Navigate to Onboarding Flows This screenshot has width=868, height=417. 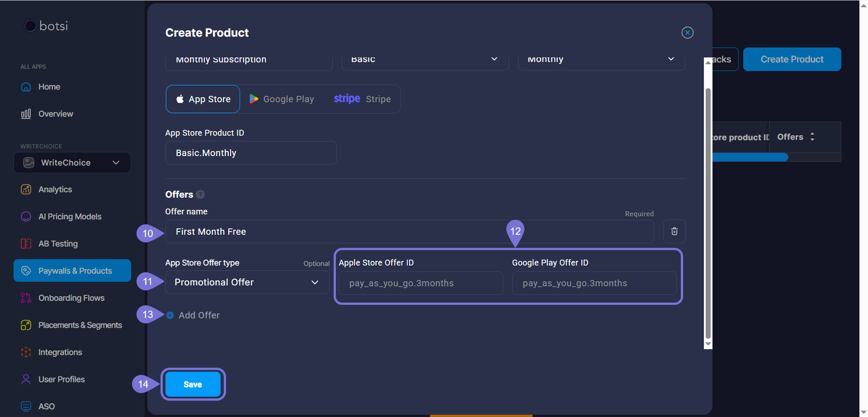tap(71, 298)
